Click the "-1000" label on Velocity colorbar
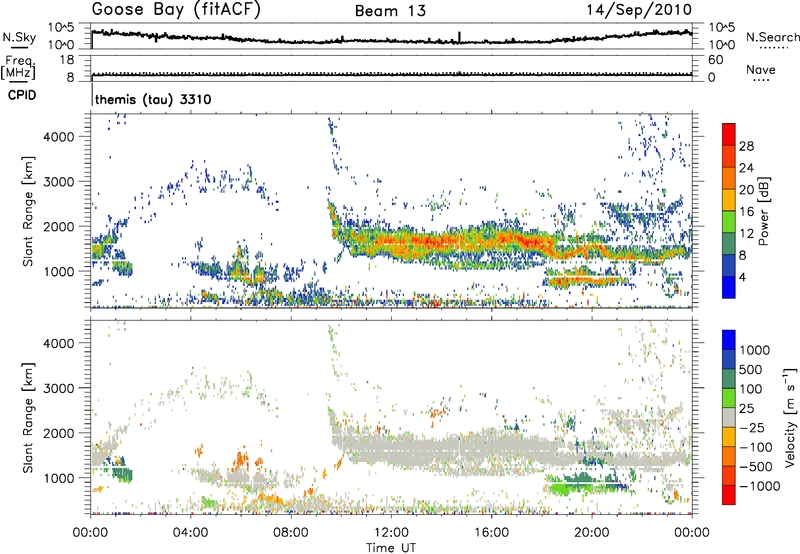The height and width of the screenshot is (554, 800). pos(760,486)
